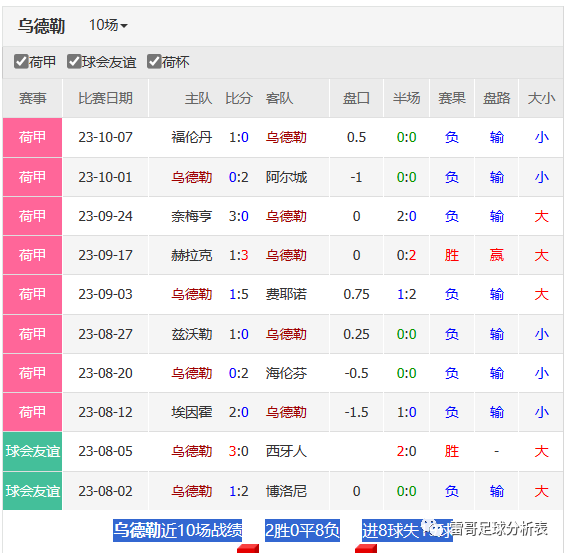Disable the 荷杯 checkbox filter
This screenshot has height=553, width=565.
click(154, 62)
